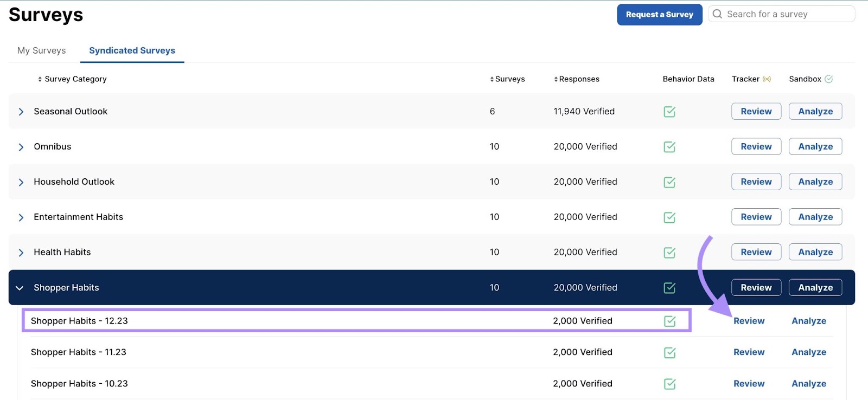This screenshot has height=400, width=868.
Task: Click Shopper Habits 12.23 behavior checkmark
Action: [x=669, y=321]
